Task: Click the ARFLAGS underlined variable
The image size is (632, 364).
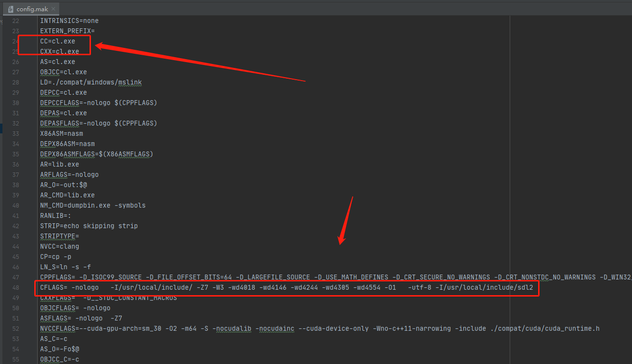Action: click(53, 174)
